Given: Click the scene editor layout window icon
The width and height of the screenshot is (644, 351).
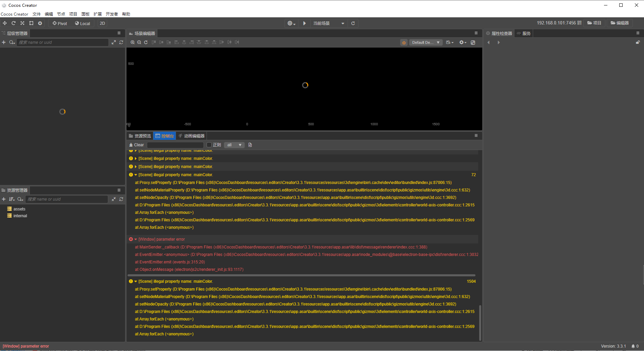Looking at the screenshot, I should coord(473,43).
